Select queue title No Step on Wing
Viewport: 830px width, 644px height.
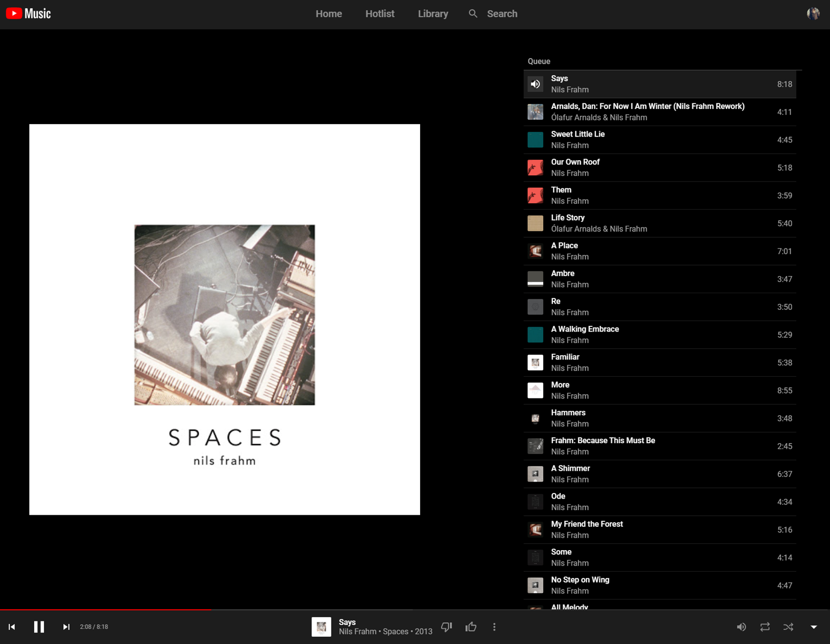(580, 580)
